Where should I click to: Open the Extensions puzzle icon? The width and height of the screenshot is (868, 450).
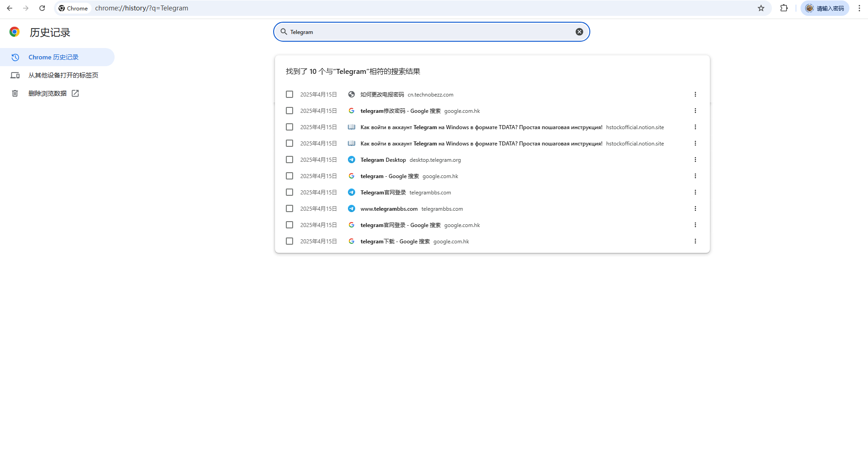coord(784,8)
